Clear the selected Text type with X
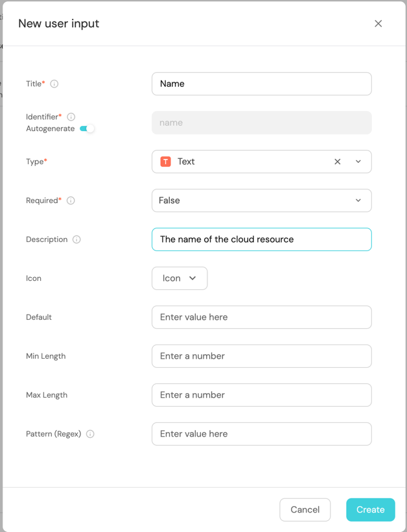The width and height of the screenshot is (407, 532). (337, 162)
